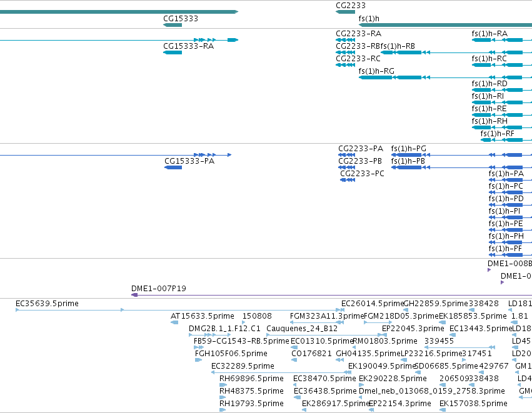Select the fs(1)h-PE protein label

point(506,224)
